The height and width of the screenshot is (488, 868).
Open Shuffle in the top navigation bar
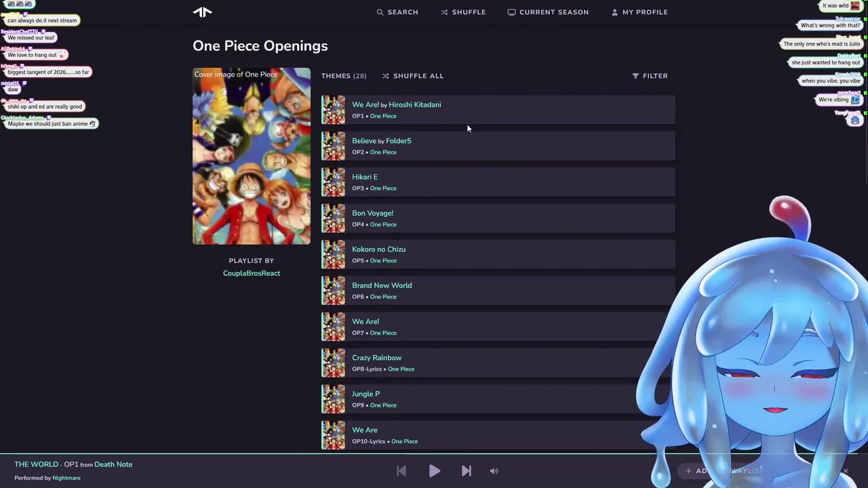pos(463,12)
